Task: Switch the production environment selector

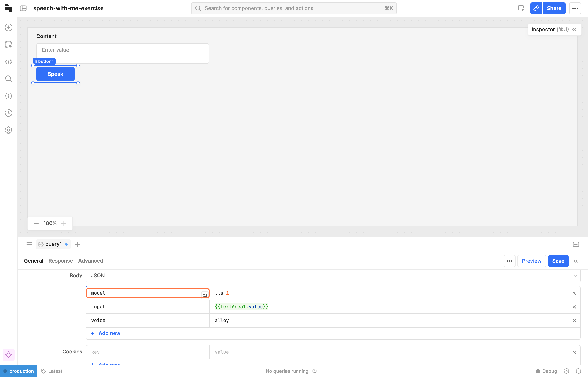Action: point(19,371)
